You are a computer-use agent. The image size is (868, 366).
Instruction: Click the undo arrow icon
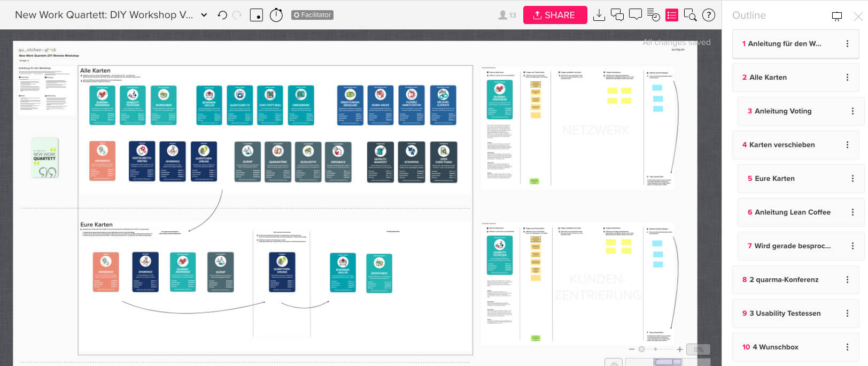pyautogui.click(x=222, y=15)
